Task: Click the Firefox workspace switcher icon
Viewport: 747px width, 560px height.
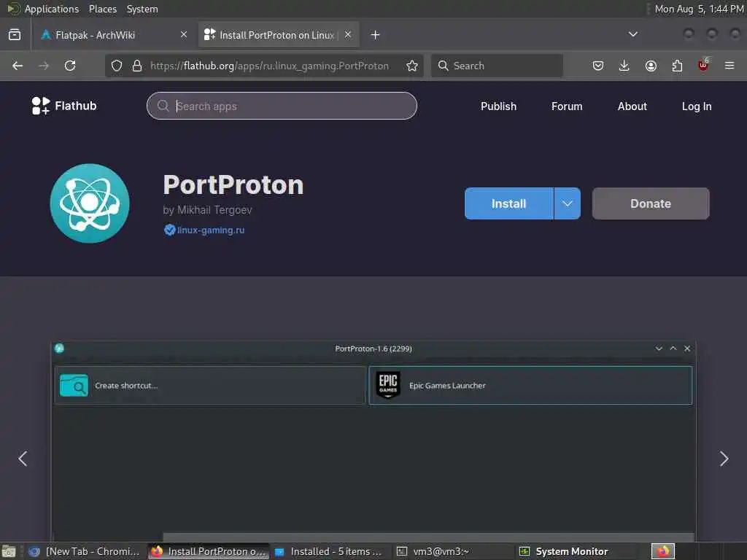Action: [663, 551]
